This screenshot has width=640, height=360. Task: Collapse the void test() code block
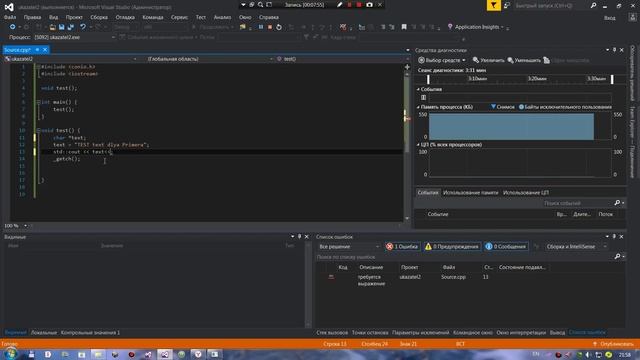[x=38, y=130]
